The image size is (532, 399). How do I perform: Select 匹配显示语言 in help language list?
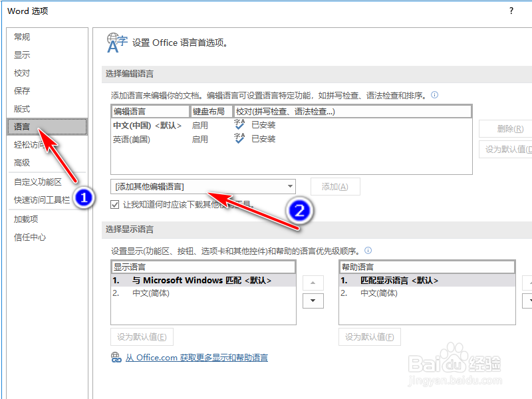tap(427, 280)
